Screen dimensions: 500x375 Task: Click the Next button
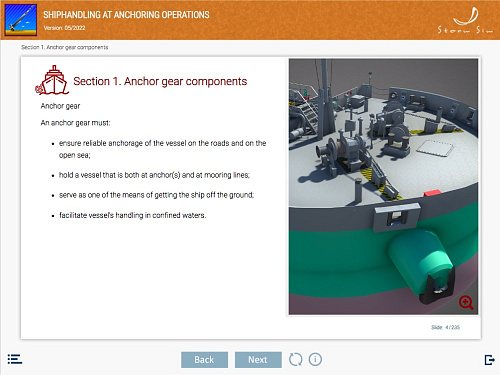click(x=258, y=360)
